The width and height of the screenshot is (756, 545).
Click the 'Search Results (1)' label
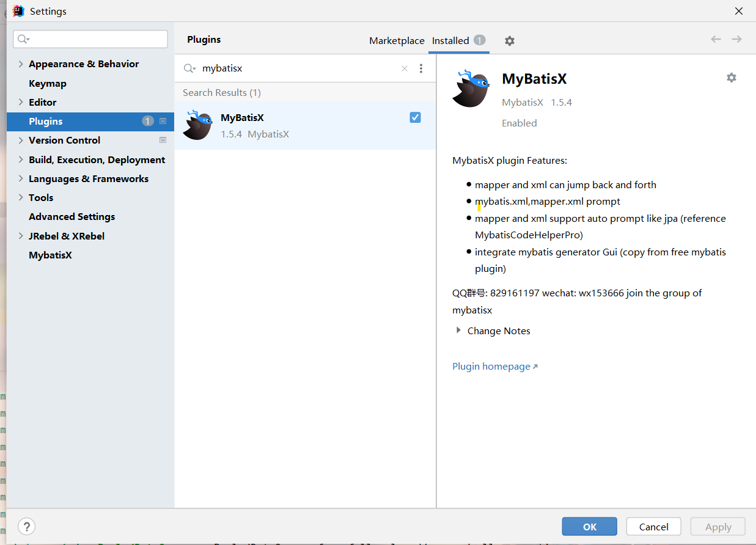[x=222, y=92]
